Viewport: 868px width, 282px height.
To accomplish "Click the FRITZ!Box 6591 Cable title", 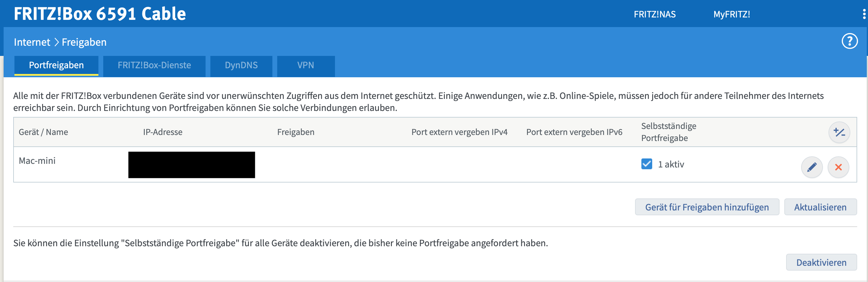I will point(100,14).
